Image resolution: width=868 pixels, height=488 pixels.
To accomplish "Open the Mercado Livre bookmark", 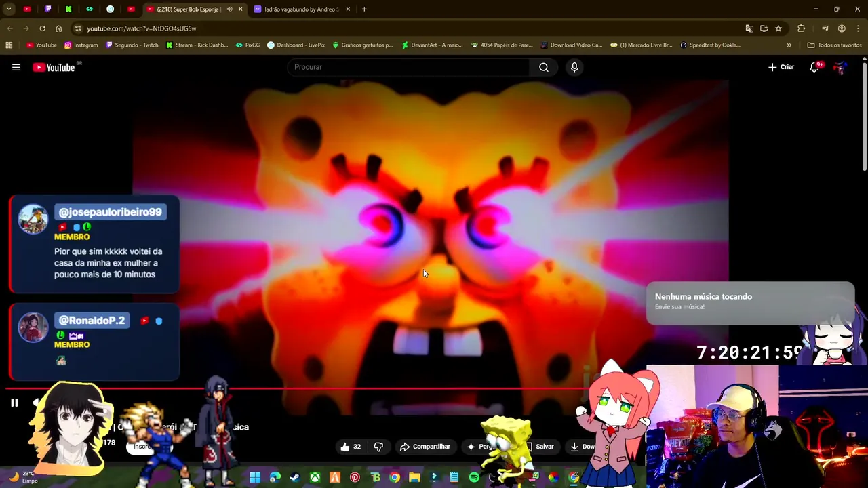I will pos(641,45).
